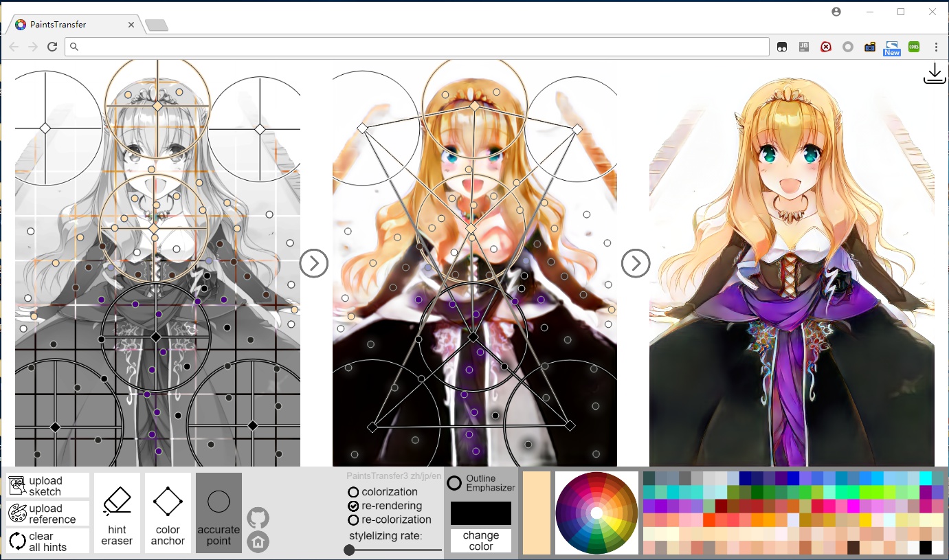949x560 pixels.
Task: Open the GitHub link icon
Action: tap(258, 518)
